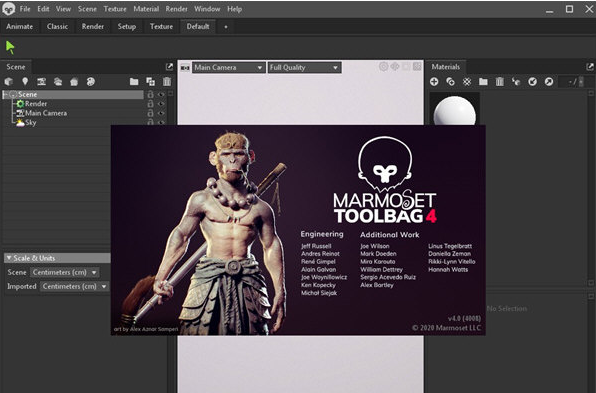The width and height of the screenshot is (596, 393).
Task: Click the camera icon left of Main Camera dropdown
Action: tap(185, 68)
